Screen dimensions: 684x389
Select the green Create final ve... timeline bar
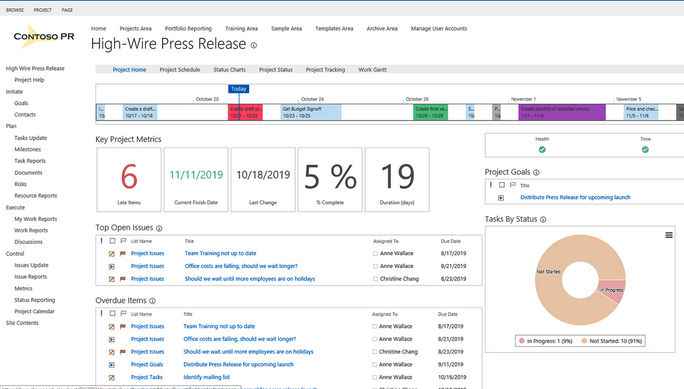click(x=431, y=112)
